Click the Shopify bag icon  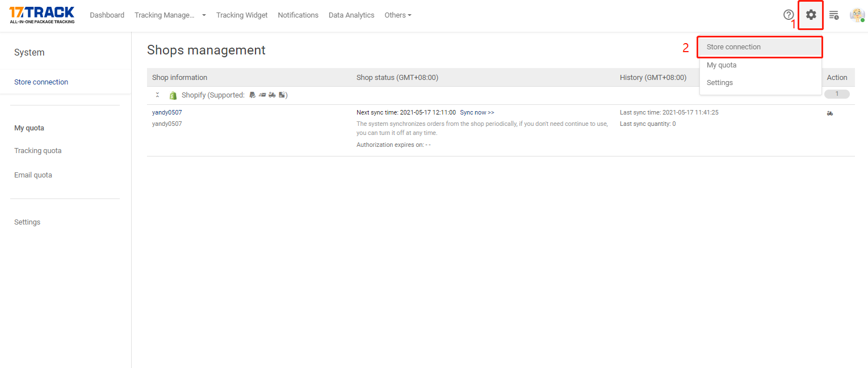coord(173,95)
